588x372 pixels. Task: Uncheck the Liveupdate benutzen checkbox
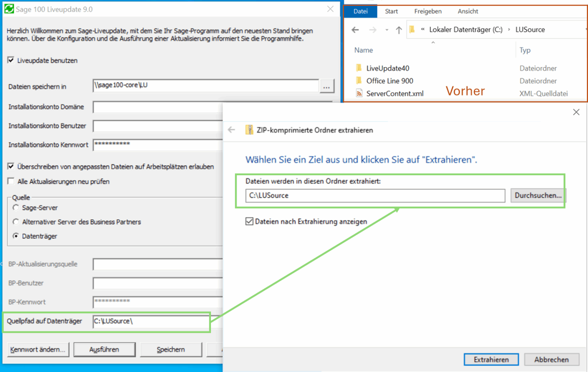(x=11, y=60)
